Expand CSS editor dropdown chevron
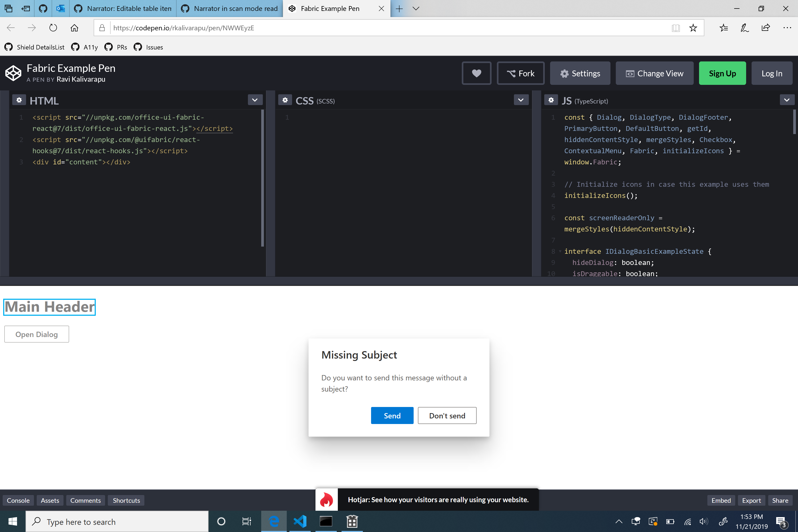 [x=521, y=100]
